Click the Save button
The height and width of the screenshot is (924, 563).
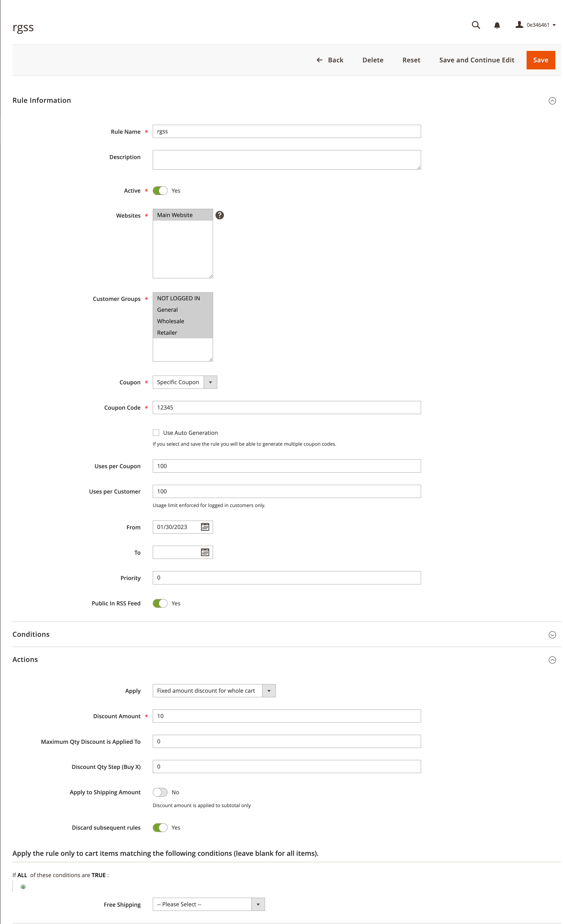coord(540,60)
